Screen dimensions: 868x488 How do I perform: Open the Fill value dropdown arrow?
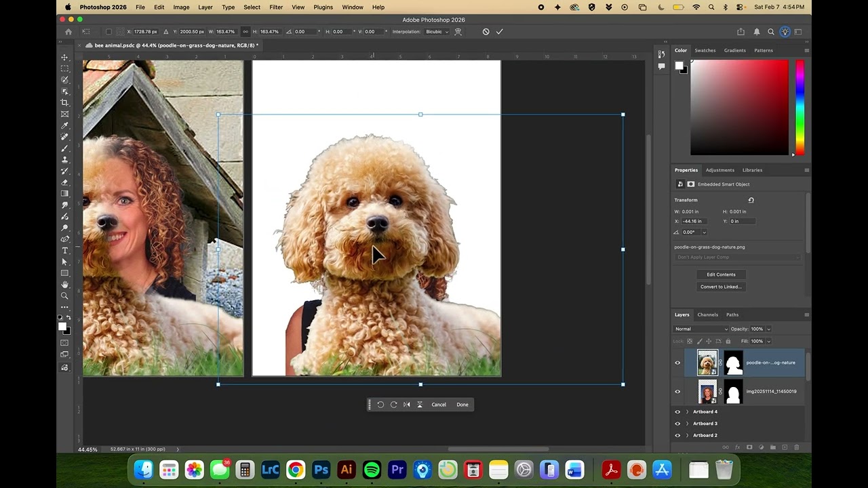[x=768, y=341]
